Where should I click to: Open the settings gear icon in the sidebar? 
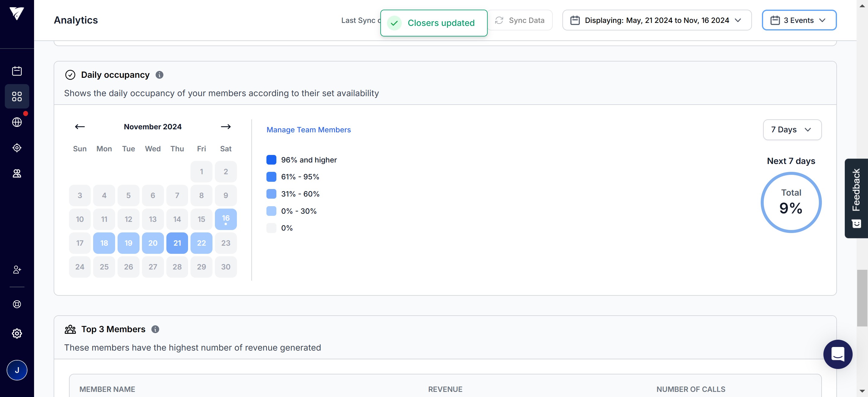tap(17, 333)
